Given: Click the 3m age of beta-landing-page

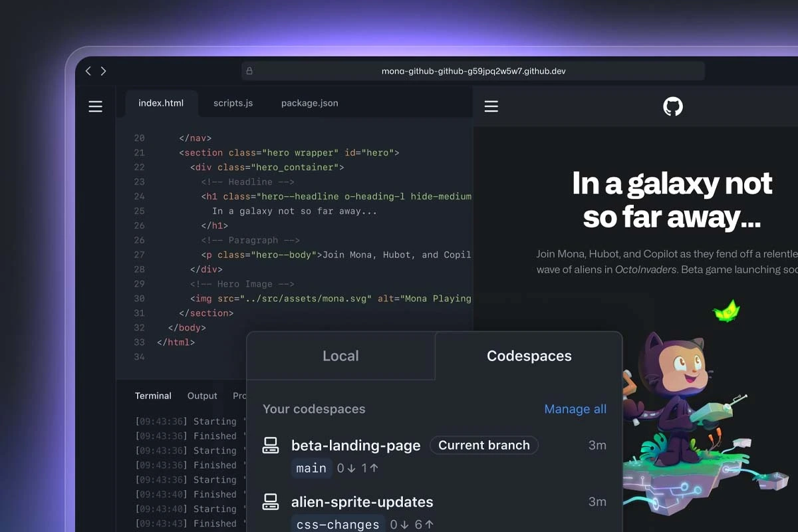Looking at the screenshot, I should pos(597,446).
